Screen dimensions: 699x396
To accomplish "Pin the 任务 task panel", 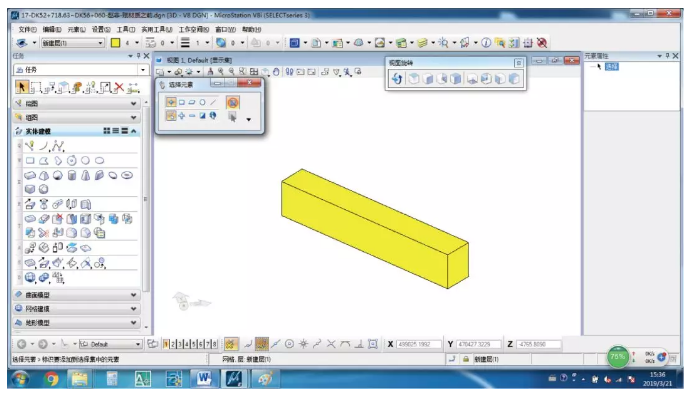I will click(139, 56).
